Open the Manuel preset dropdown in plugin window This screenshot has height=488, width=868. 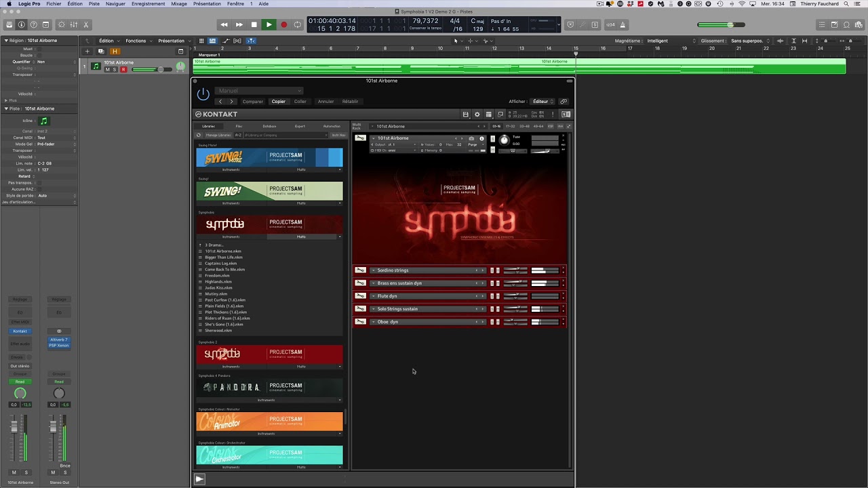coord(259,91)
